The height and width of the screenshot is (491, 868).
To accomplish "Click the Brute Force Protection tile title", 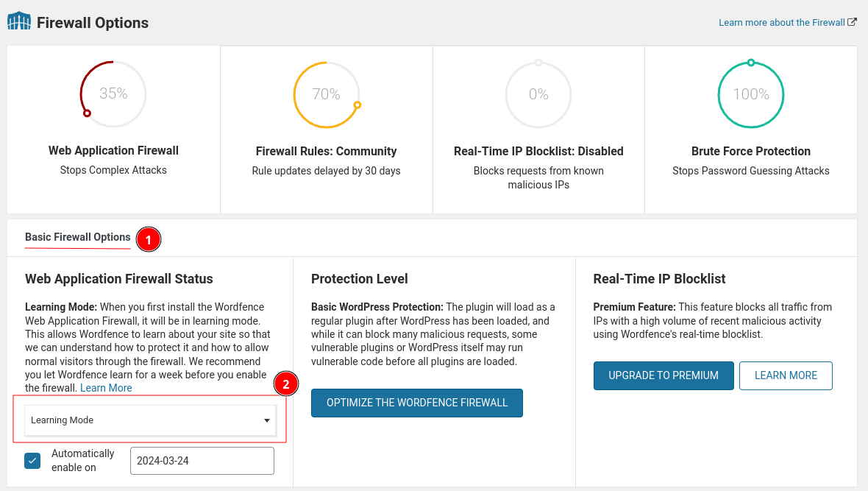I will coord(750,151).
